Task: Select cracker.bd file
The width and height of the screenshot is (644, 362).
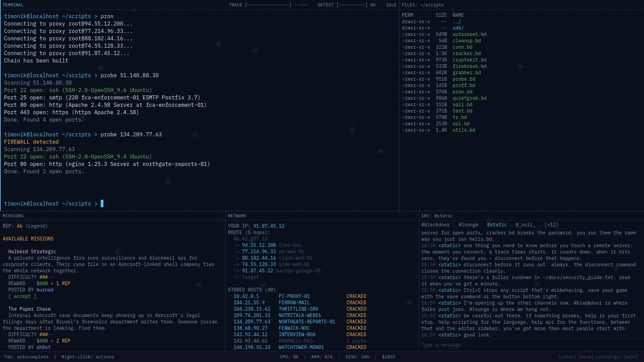Action: pyautogui.click(x=466, y=53)
